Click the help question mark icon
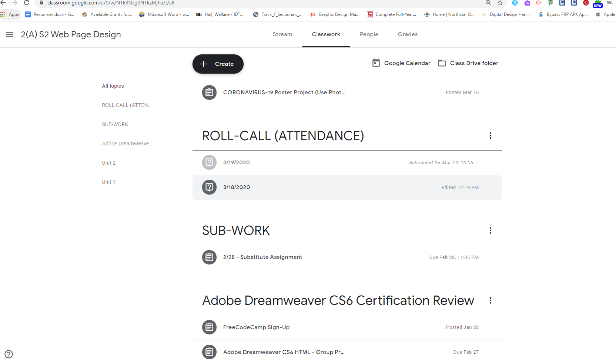This screenshot has height=364, width=616. click(9, 354)
